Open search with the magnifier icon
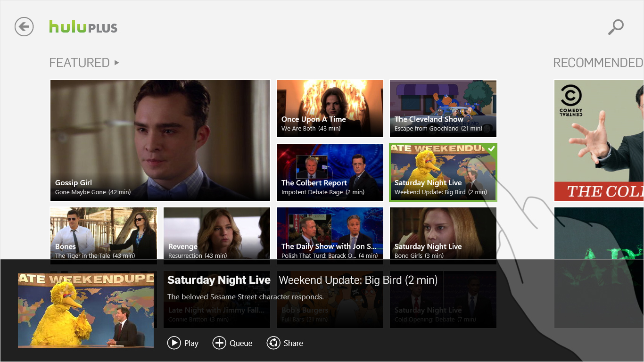The width and height of the screenshot is (644, 362). (616, 27)
